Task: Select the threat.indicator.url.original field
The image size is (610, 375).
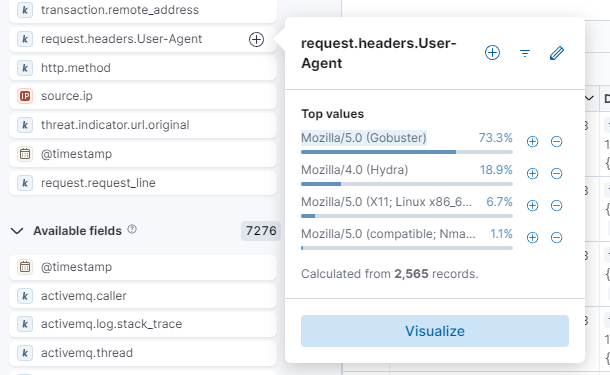Action: pyautogui.click(x=143, y=125)
